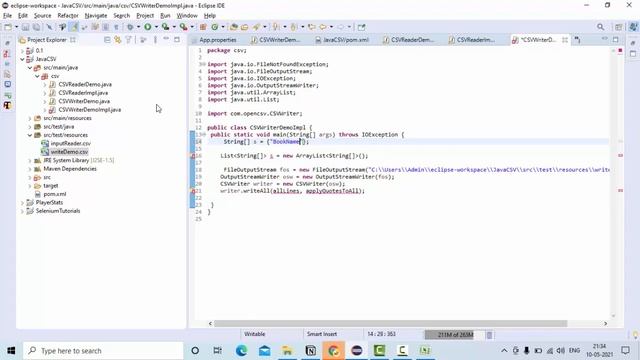Viewport: 640px width, 360px height.
Task: Click the New Java Class icon
Action: [215, 27]
